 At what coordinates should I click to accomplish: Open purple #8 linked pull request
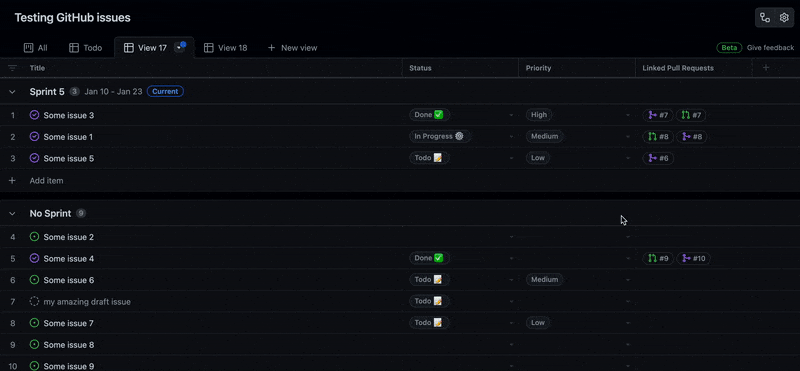[x=691, y=137]
